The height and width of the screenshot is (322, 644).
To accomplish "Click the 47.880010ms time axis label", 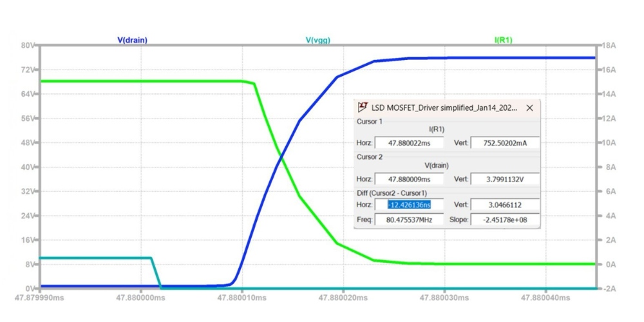I will pos(242,298).
